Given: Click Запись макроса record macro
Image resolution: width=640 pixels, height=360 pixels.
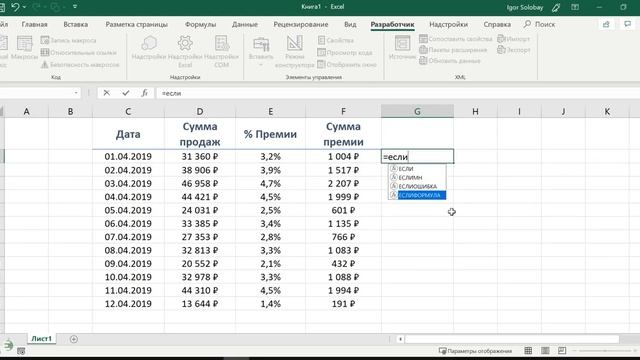Looking at the screenshot, I should click(x=69, y=40).
